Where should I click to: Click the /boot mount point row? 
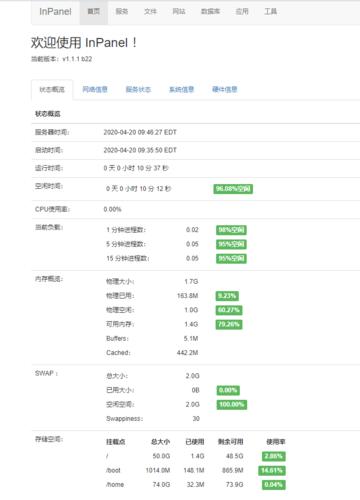(x=113, y=470)
